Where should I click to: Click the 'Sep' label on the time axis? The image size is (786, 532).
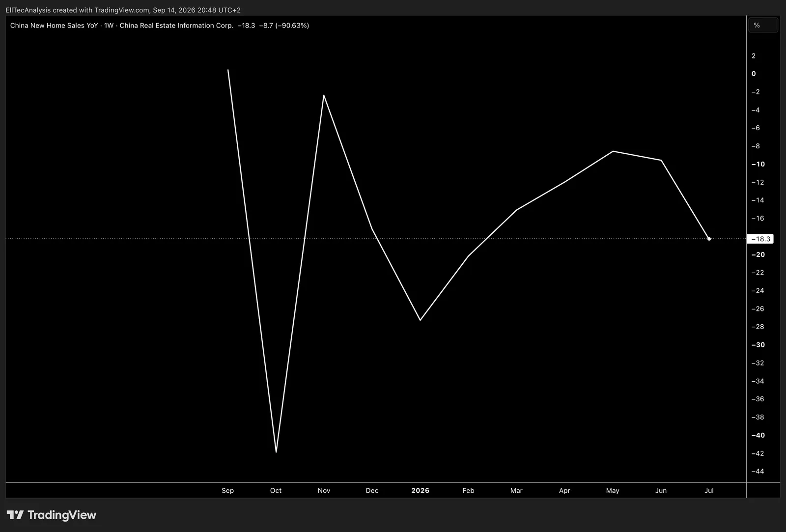pyautogui.click(x=227, y=490)
